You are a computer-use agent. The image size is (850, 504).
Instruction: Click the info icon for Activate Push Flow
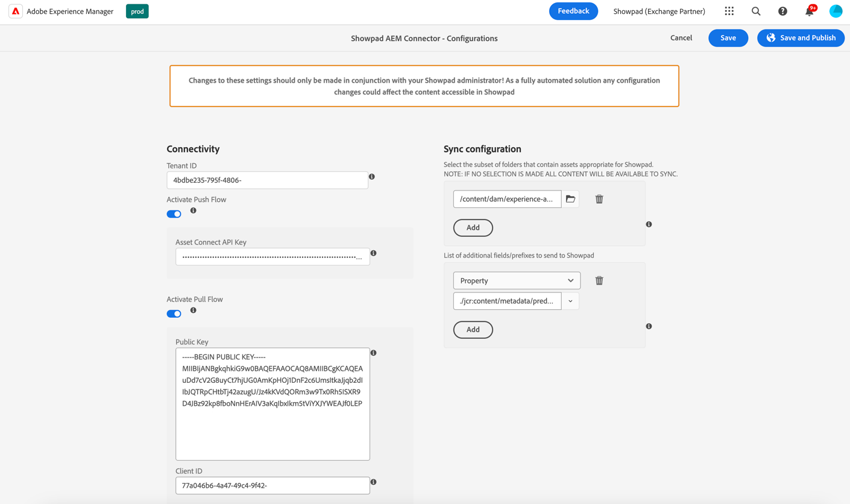pos(194,210)
